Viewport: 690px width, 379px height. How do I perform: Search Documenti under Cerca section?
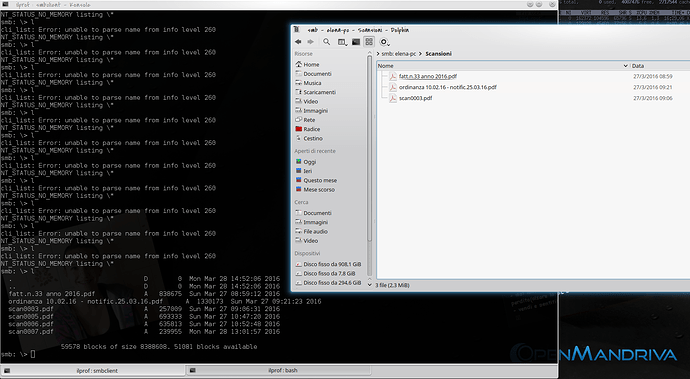[x=313, y=213]
